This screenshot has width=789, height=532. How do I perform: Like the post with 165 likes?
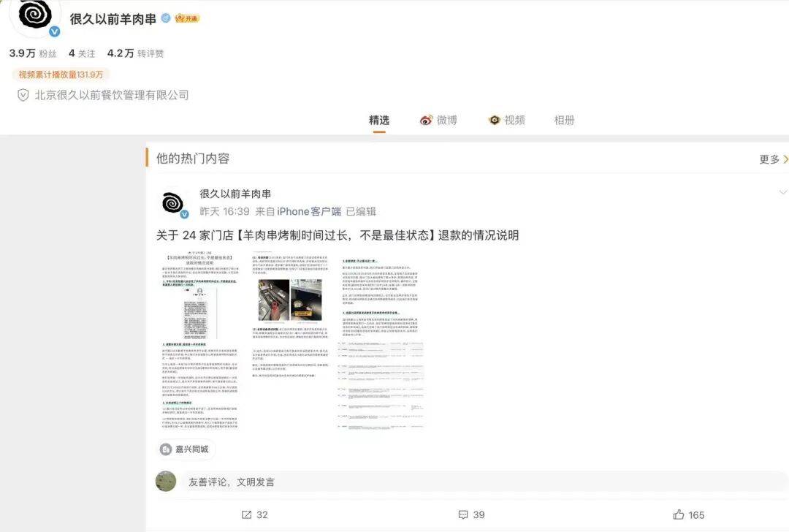[x=688, y=515]
